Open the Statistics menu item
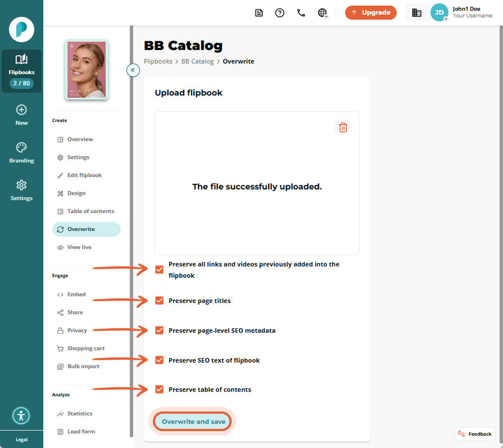503x448 pixels. pyautogui.click(x=87, y=413)
